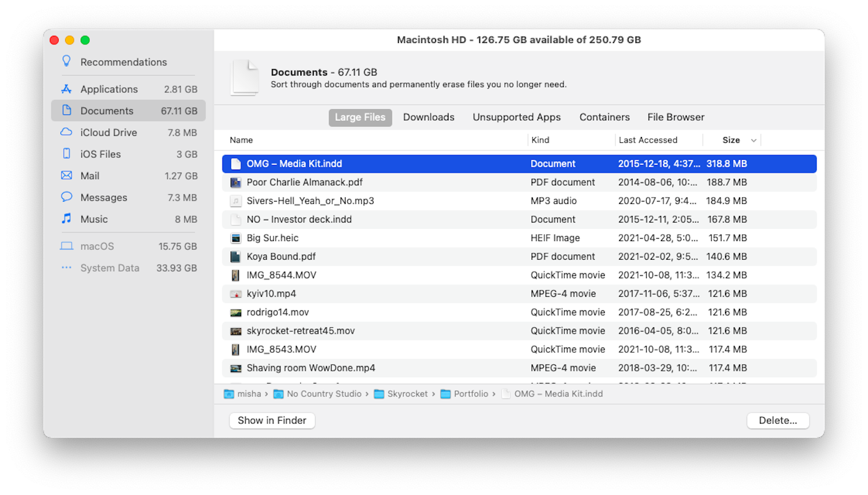Click 33.93 GB System Data size
This screenshot has width=868, height=495.
coord(177,268)
